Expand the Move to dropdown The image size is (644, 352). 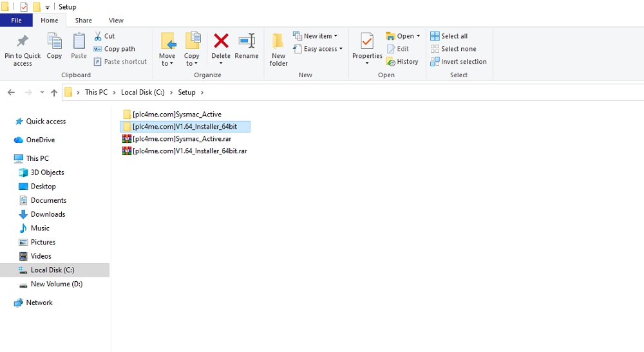(167, 64)
